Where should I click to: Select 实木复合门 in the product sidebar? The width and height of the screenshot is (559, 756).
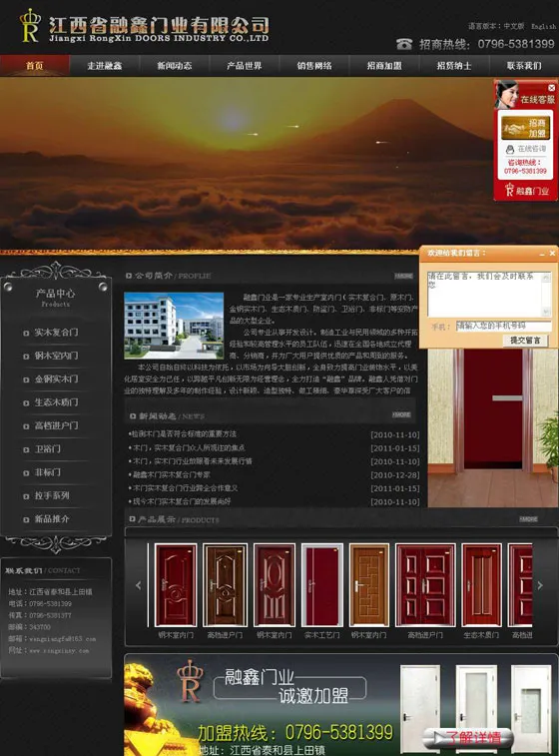[x=56, y=333]
